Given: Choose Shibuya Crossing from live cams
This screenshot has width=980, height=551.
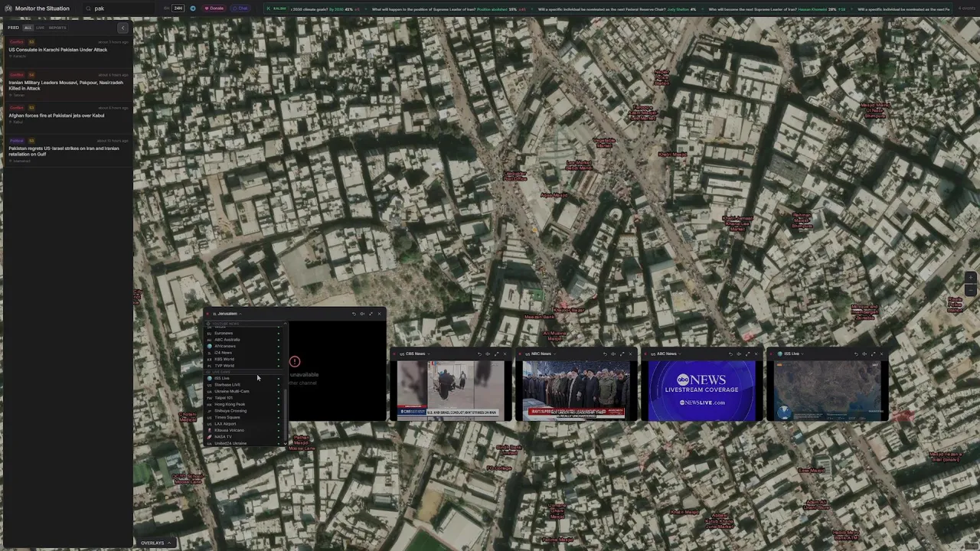Looking at the screenshot, I should 244,411.
